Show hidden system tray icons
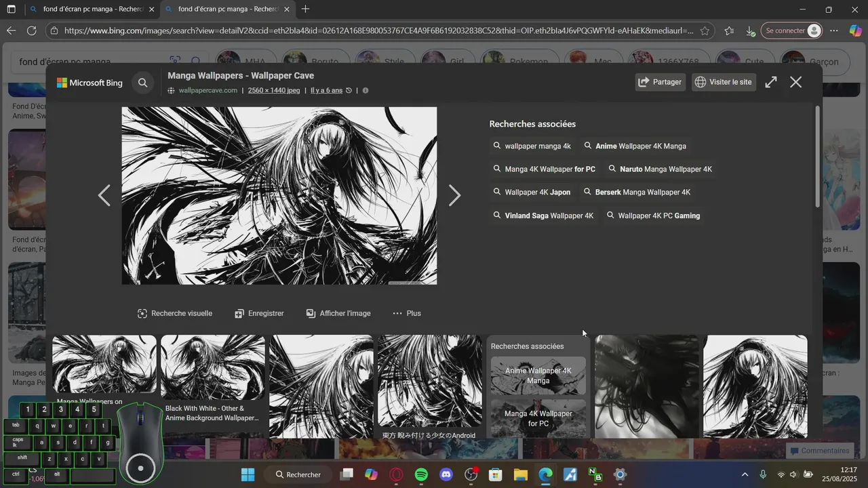Image resolution: width=868 pixels, height=488 pixels. [x=745, y=474]
